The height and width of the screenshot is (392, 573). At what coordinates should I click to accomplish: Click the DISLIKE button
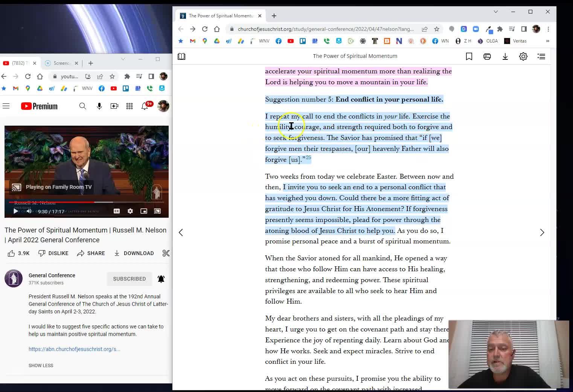tap(53, 253)
